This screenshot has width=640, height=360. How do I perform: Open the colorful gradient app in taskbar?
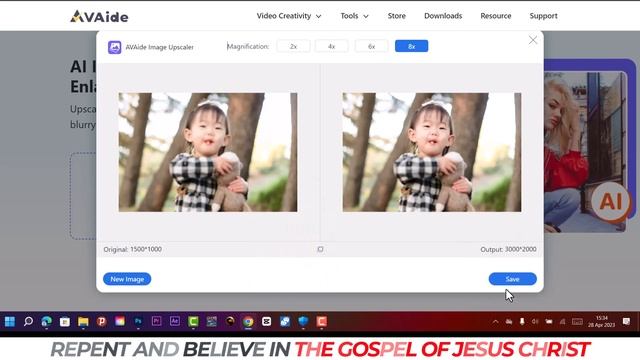(120, 322)
